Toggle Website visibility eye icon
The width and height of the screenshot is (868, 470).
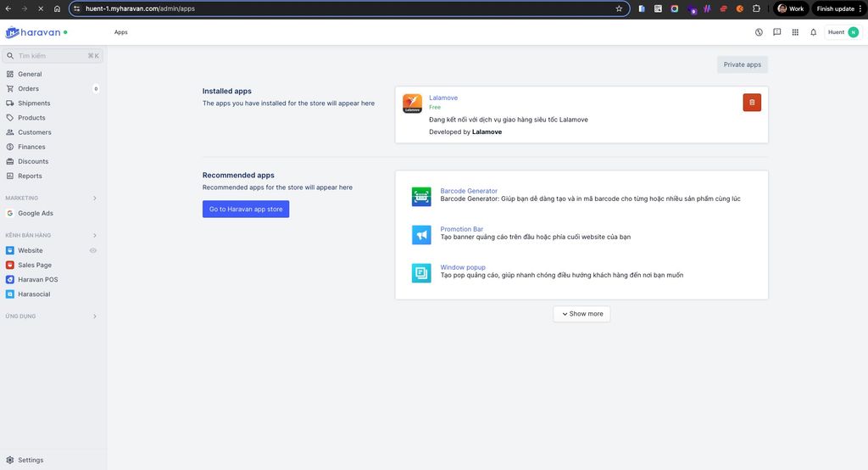coord(93,250)
